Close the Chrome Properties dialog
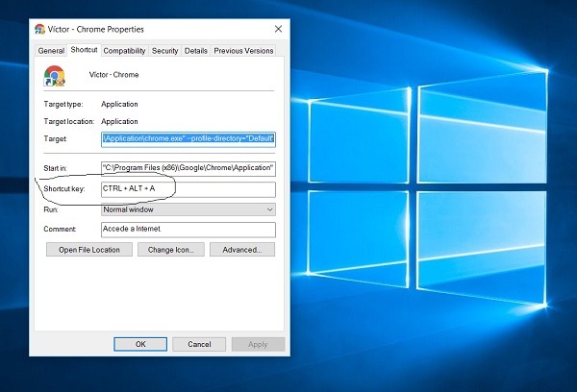Screen dimensions: 577x392 click(x=278, y=30)
